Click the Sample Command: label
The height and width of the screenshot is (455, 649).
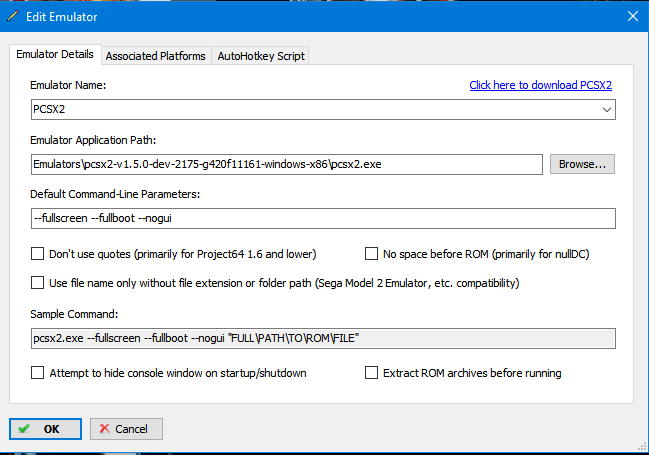(x=74, y=314)
